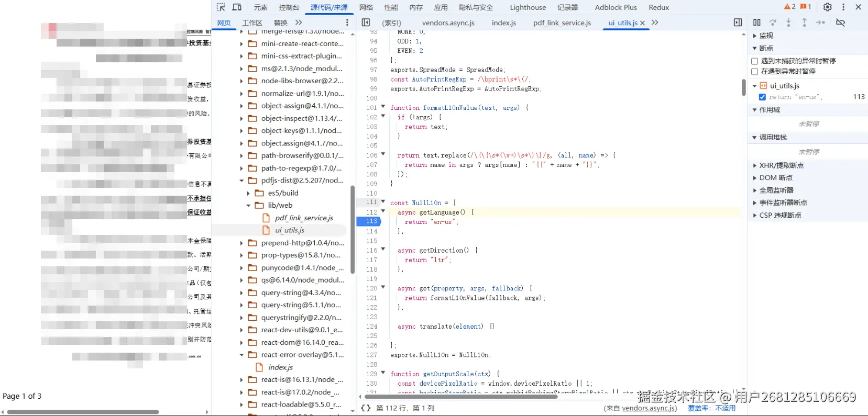Open DevTools settings gear
This screenshot has width=868, height=416.
(827, 7)
